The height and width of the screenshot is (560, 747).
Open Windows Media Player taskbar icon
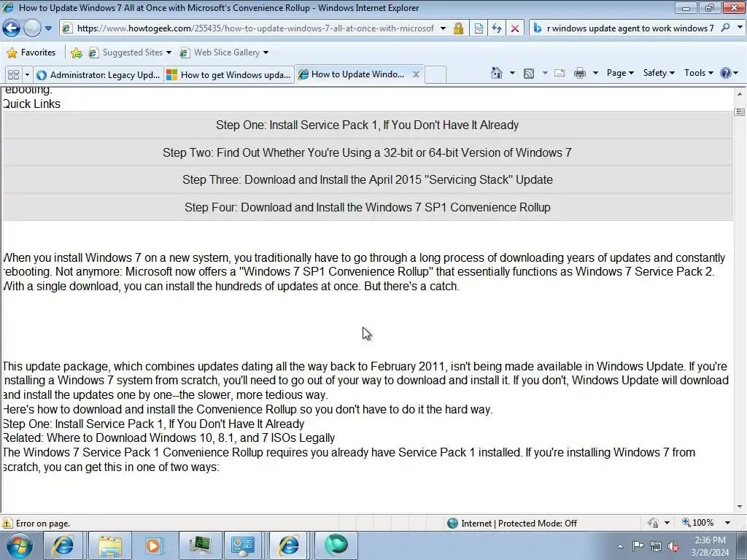coord(153,545)
